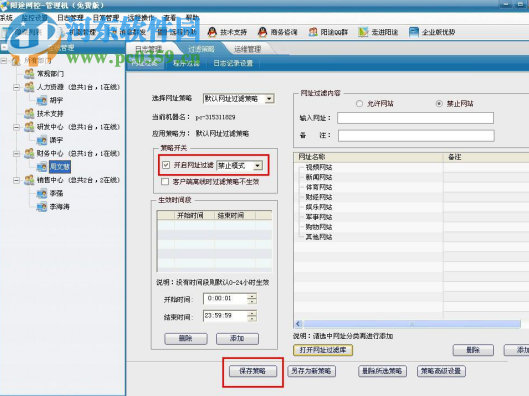Select the 常规部门 group icon in tree

(29, 74)
